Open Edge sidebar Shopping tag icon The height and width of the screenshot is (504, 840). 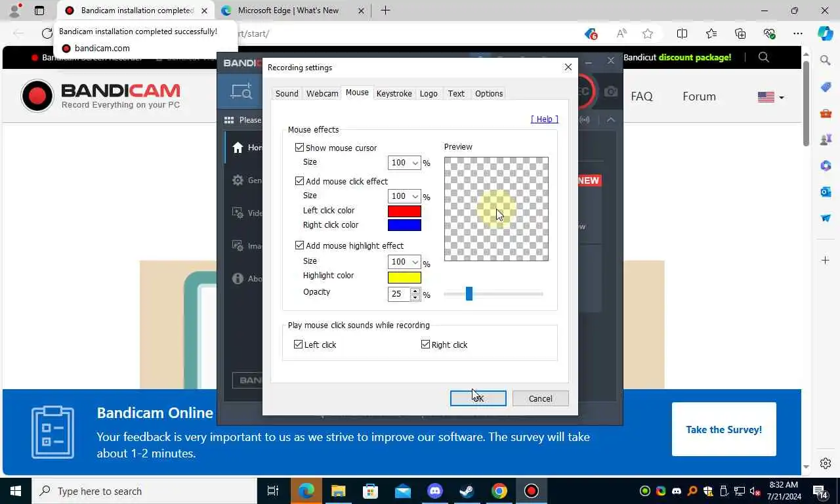pyautogui.click(x=826, y=87)
